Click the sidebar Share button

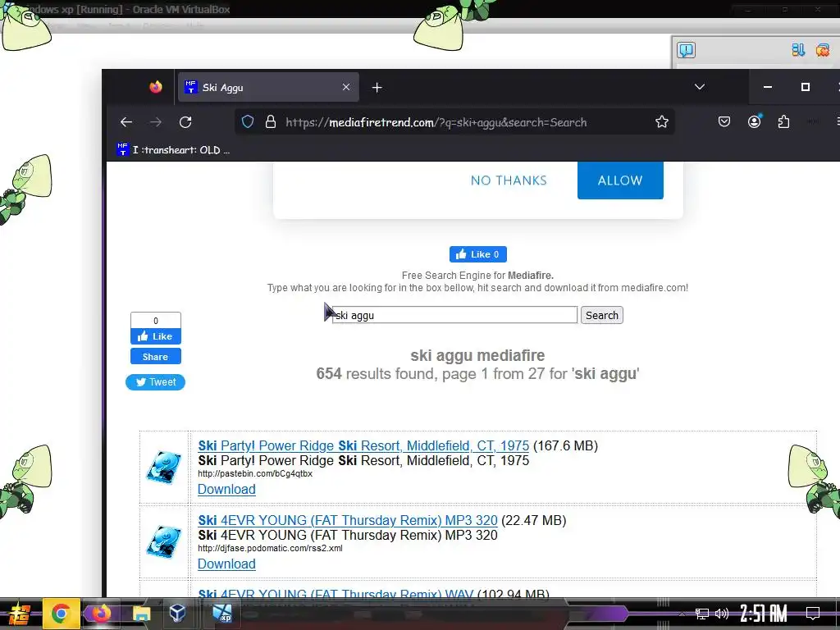(155, 357)
